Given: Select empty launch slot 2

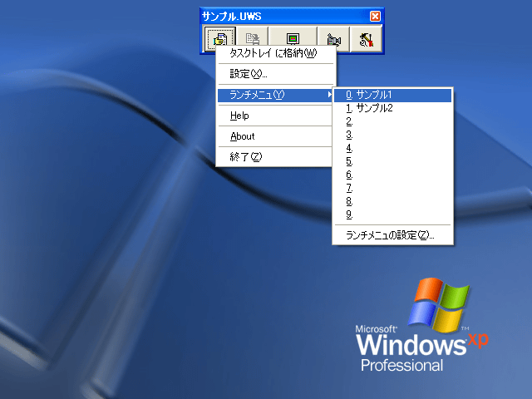Looking at the screenshot, I should click(x=392, y=121).
